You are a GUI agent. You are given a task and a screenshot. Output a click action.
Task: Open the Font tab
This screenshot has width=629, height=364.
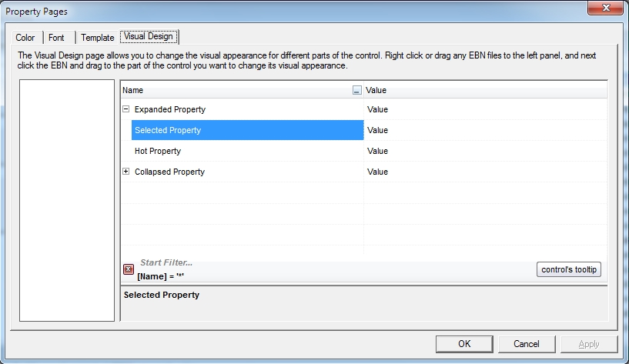(57, 38)
